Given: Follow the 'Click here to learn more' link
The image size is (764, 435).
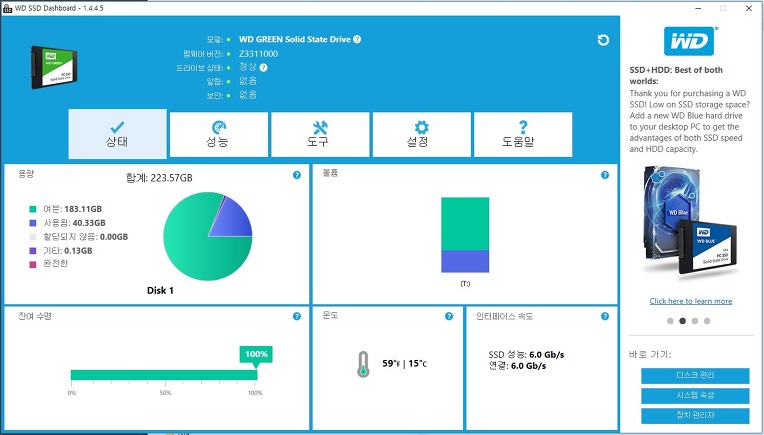Looking at the screenshot, I should click(x=690, y=301).
